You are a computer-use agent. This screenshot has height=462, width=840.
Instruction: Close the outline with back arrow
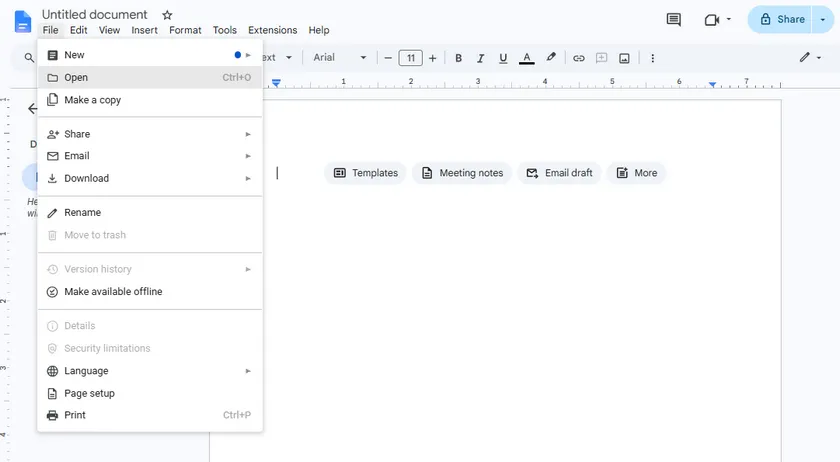pos(33,109)
